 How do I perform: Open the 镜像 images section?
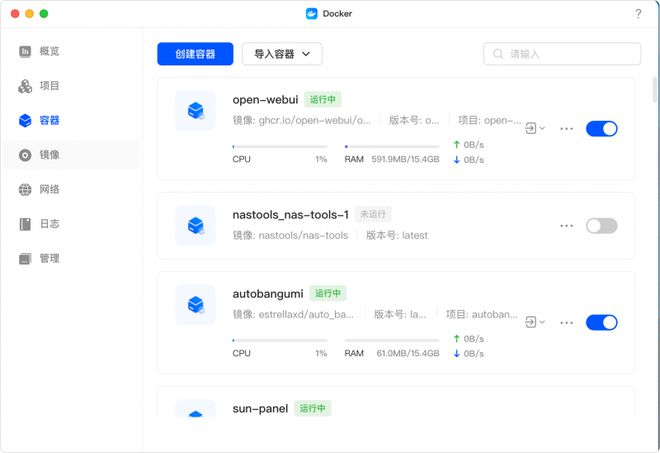coord(71,155)
